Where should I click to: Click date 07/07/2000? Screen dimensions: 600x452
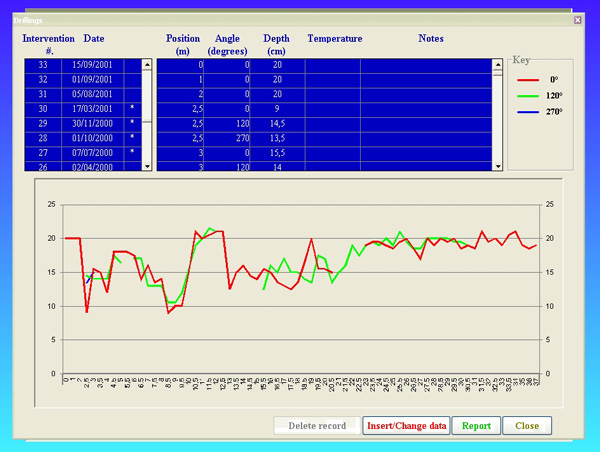92,153
